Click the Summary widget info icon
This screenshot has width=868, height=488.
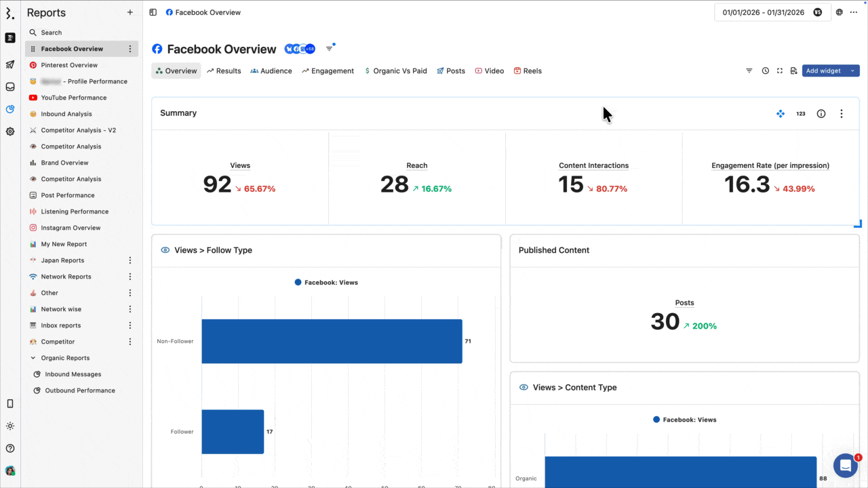click(x=821, y=114)
